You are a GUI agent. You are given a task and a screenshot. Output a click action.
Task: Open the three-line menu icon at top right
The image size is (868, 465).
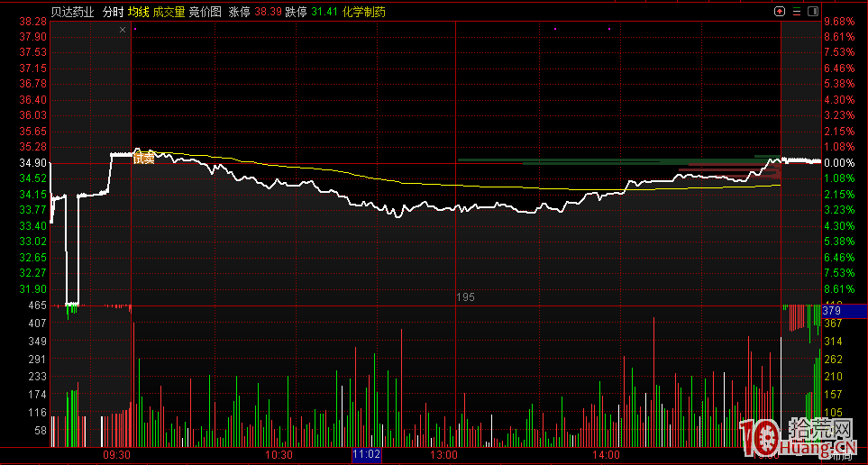tap(796, 12)
